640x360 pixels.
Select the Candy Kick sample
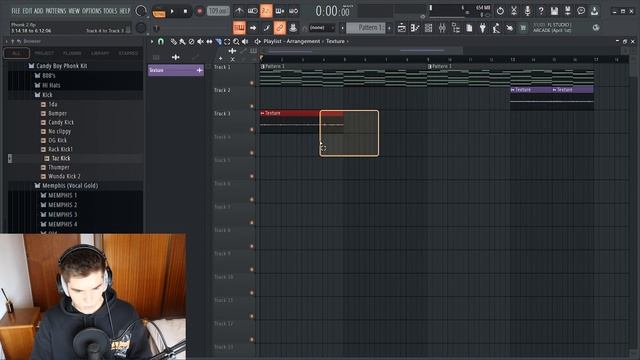tap(57, 122)
